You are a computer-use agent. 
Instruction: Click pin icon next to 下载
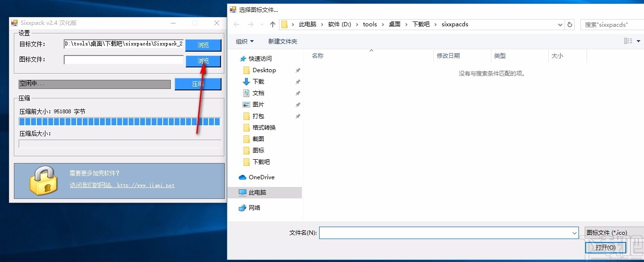click(298, 82)
